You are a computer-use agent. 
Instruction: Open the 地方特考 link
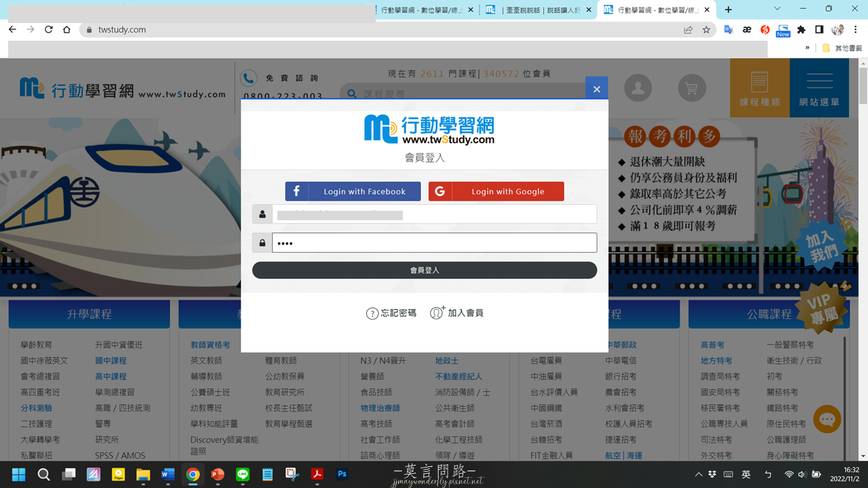click(x=716, y=361)
